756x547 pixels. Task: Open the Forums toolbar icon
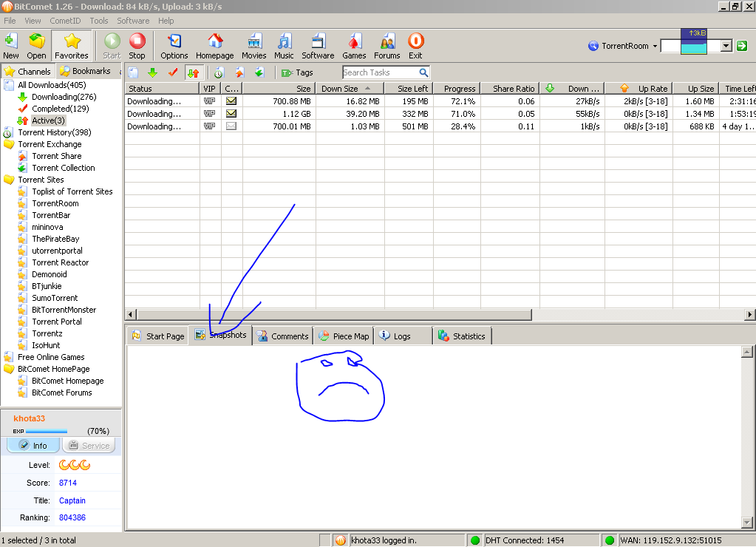[387, 46]
